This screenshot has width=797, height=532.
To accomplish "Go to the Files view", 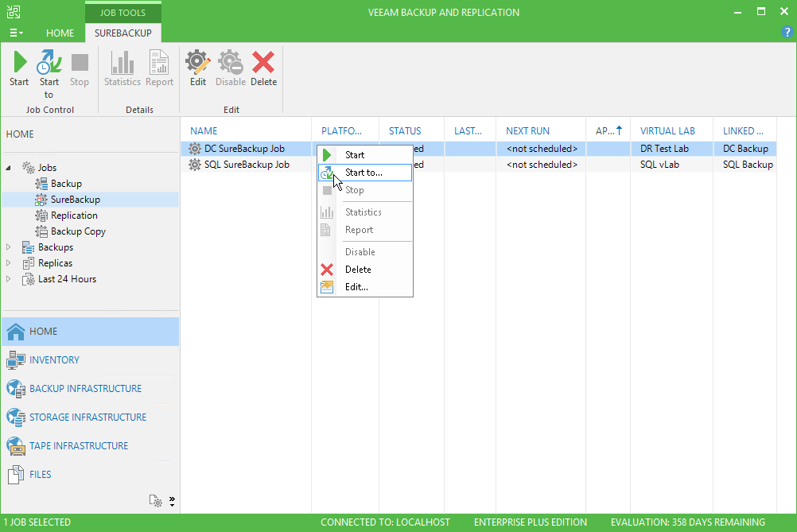I will (40, 475).
